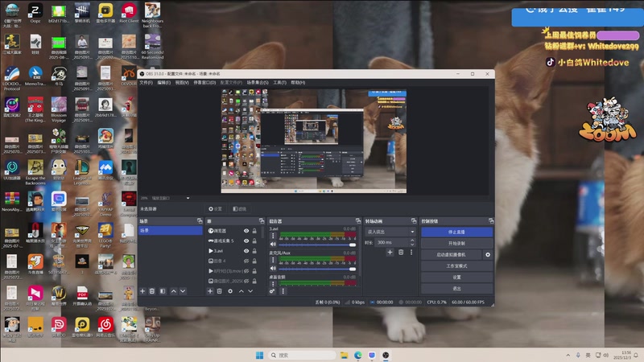Decrease transition duration with down stepper arrow
This screenshot has height=362, width=644.
coord(412,245)
